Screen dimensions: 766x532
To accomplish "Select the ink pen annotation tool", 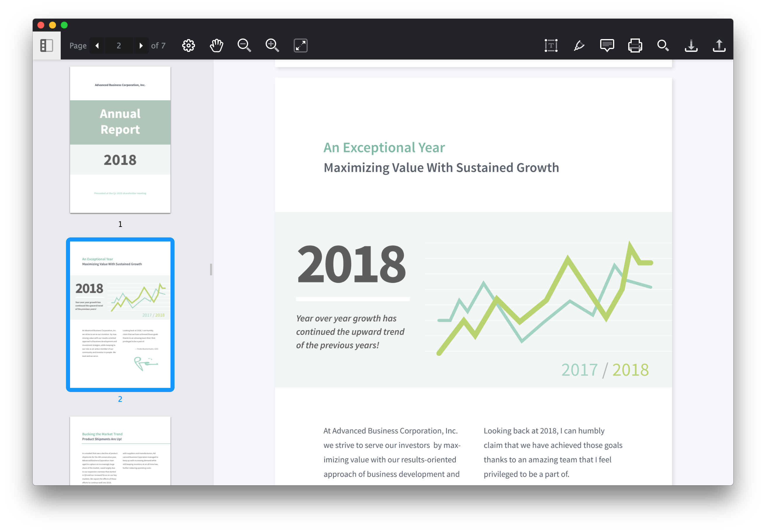I will (579, 46).
